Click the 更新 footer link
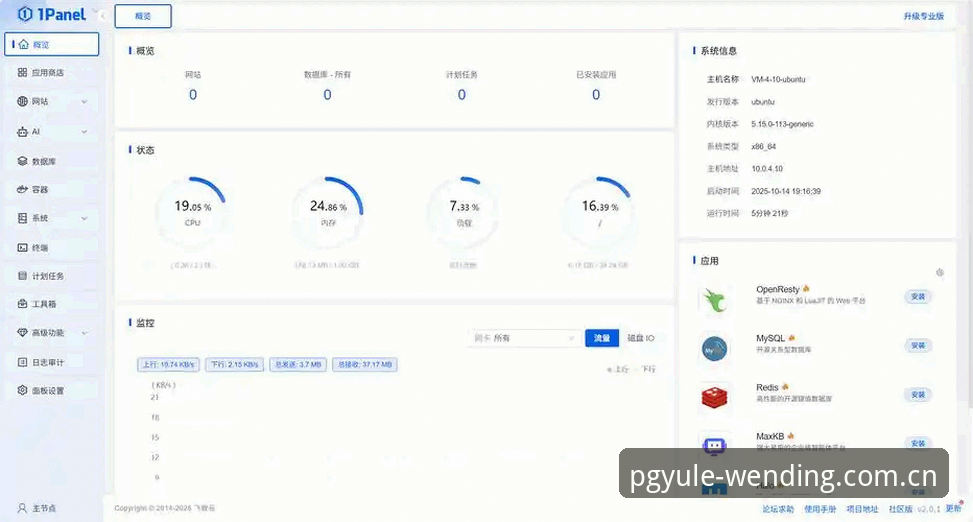 [953, 508]
